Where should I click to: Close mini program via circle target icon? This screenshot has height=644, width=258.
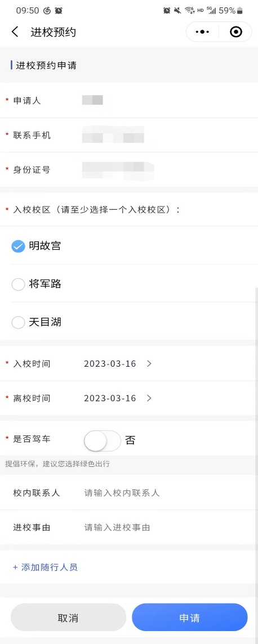pos(236,32)
